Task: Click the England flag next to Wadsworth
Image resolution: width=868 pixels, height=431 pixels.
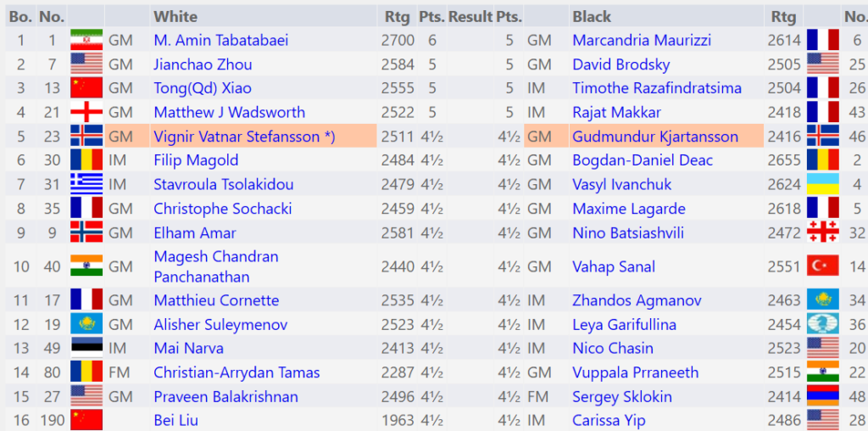Action: pyautogui.click(x=86, y=112)
